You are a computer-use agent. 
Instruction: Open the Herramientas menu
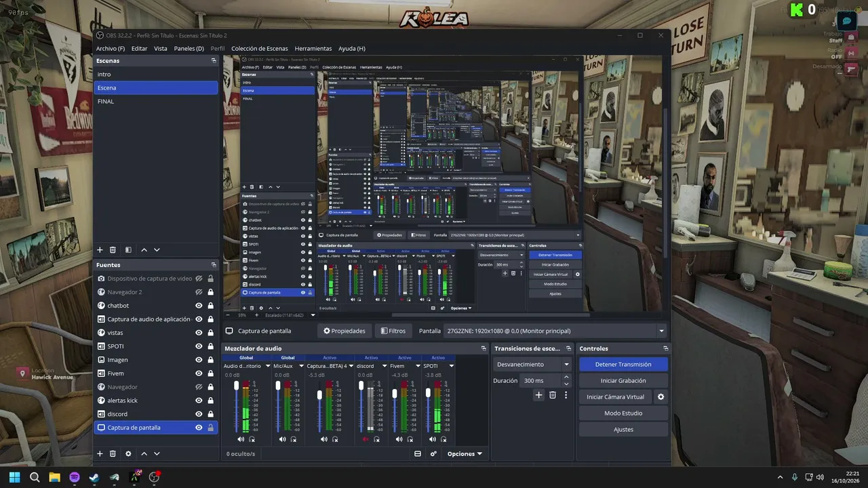(313, 49)
